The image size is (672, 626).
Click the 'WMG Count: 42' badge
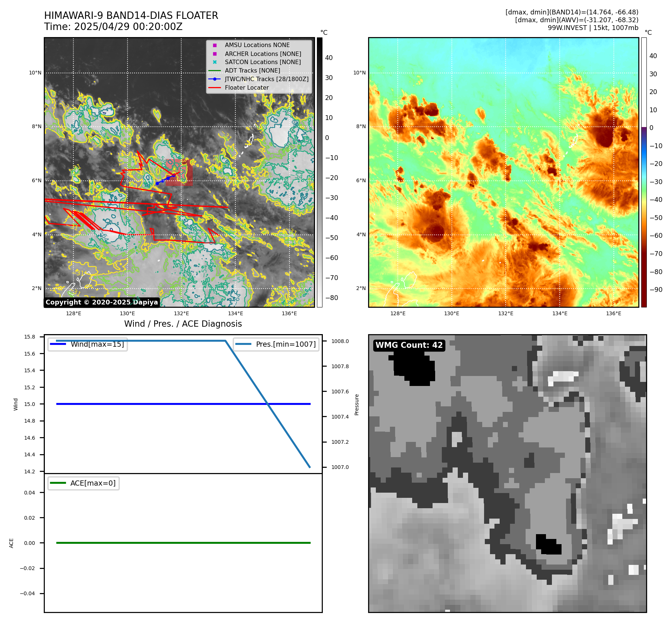tap(409, 345)
